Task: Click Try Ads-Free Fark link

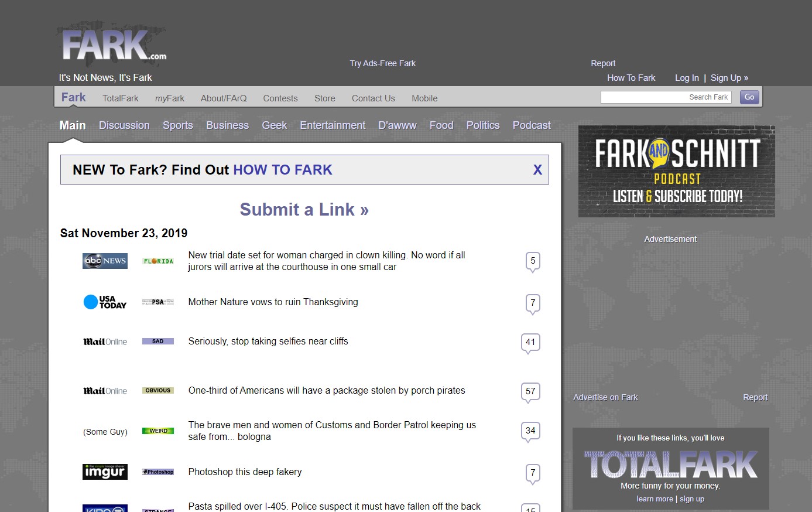Action: pos(383,63)
